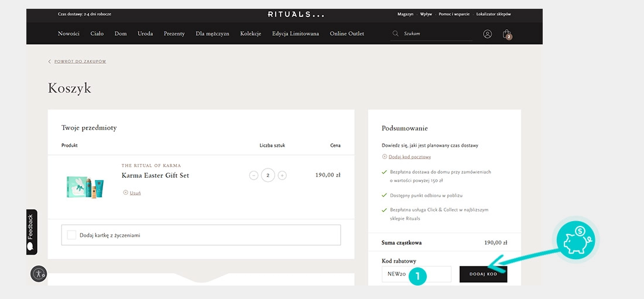Click Dodaj kod pocztowy link

click(x=410, y=157)
